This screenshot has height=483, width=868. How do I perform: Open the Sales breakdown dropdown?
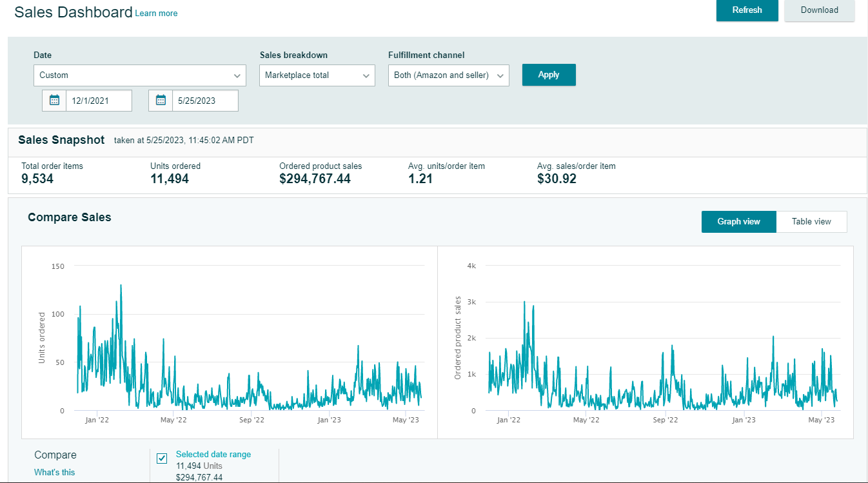click(x=317, y=75)
